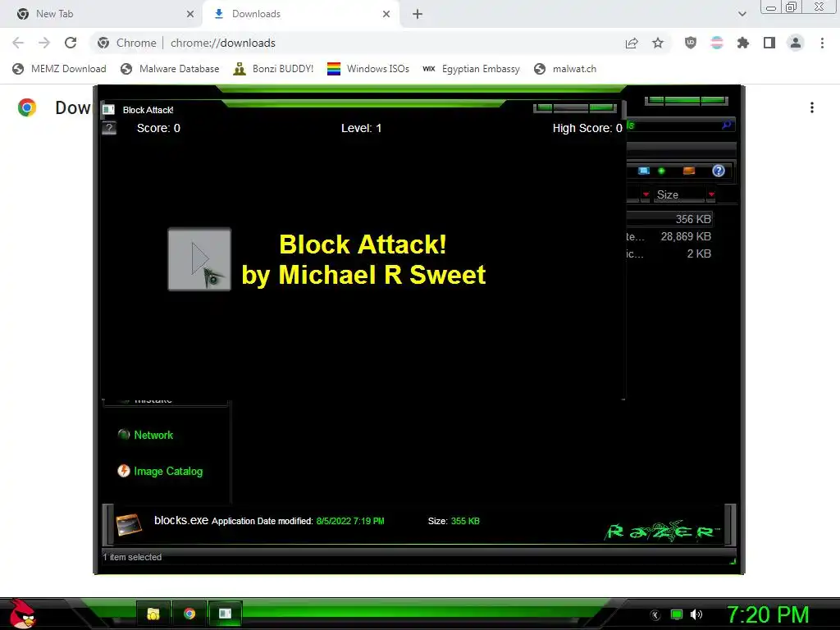Open the Block Attack help question mark
This screenshot has height=630, width=840.
pyautogui.click(x=109, y=128)
